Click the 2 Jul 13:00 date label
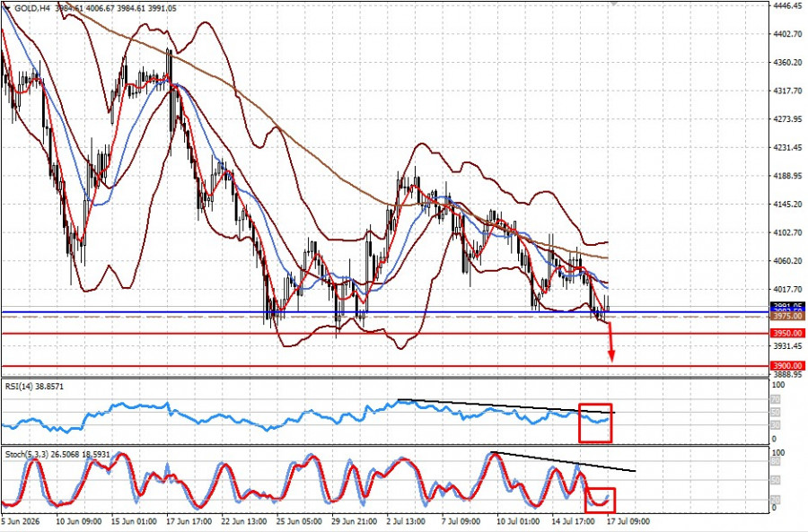808x532 pixels. (x=406, y=521)
